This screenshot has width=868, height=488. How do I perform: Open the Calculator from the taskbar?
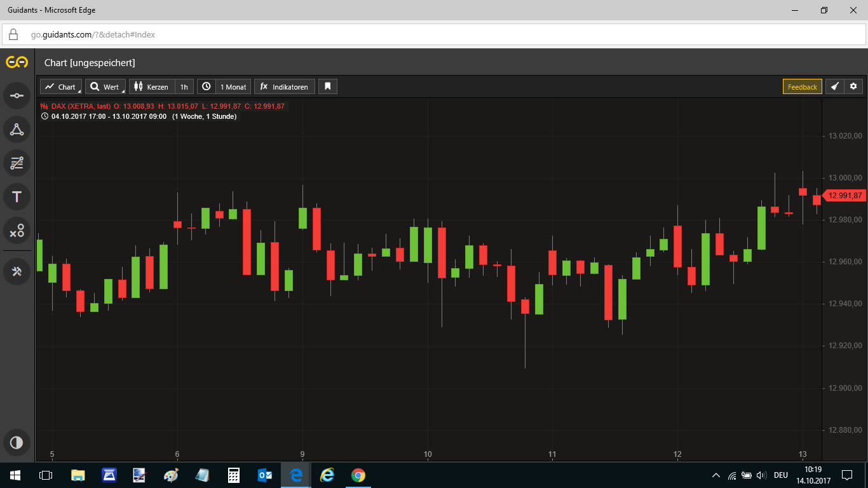[234, 475]
